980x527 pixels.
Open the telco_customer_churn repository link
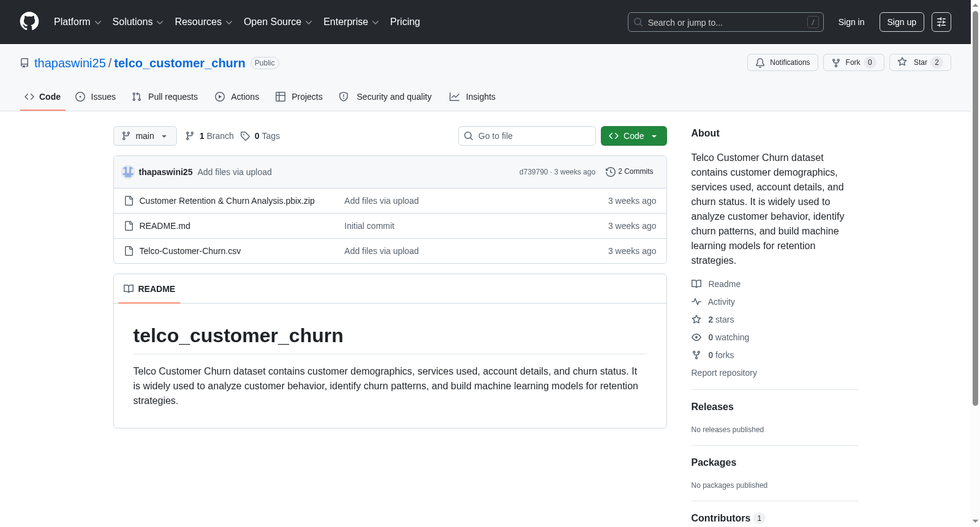(x=179, y=63)
